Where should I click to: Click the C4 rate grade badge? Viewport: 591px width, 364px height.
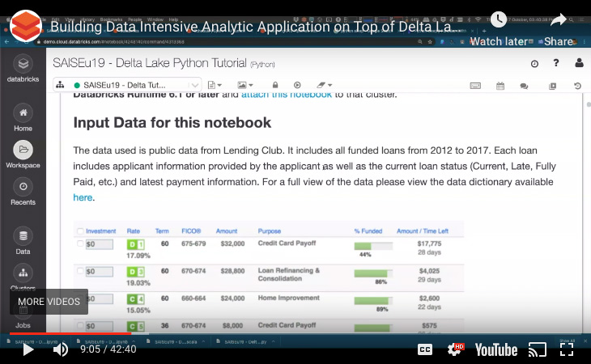pyautogui.click(x=135, y=299)
